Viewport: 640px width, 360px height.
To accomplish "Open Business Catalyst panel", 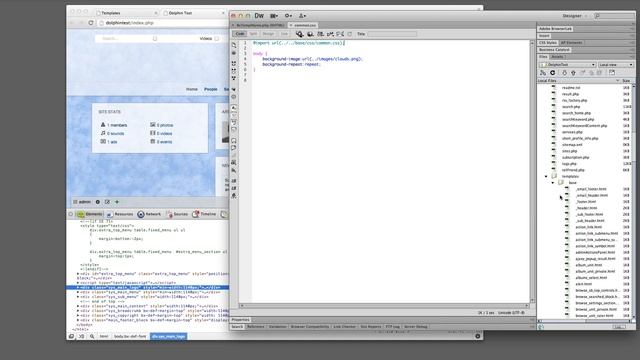I will point(554,50).
